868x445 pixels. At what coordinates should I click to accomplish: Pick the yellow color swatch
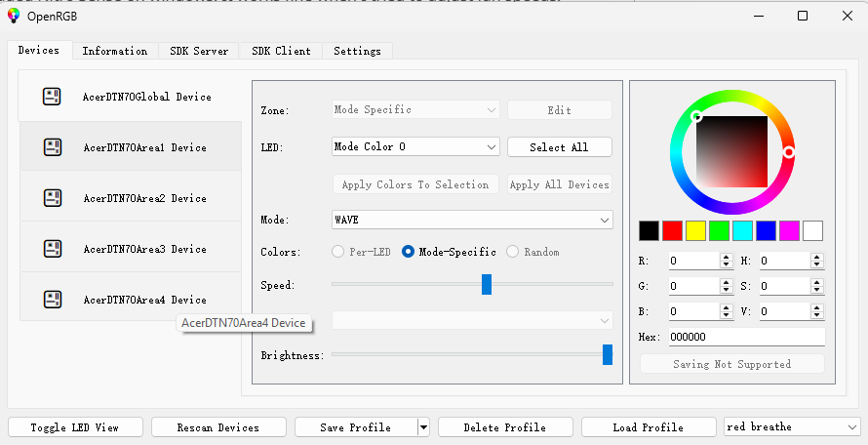[695, 230]
